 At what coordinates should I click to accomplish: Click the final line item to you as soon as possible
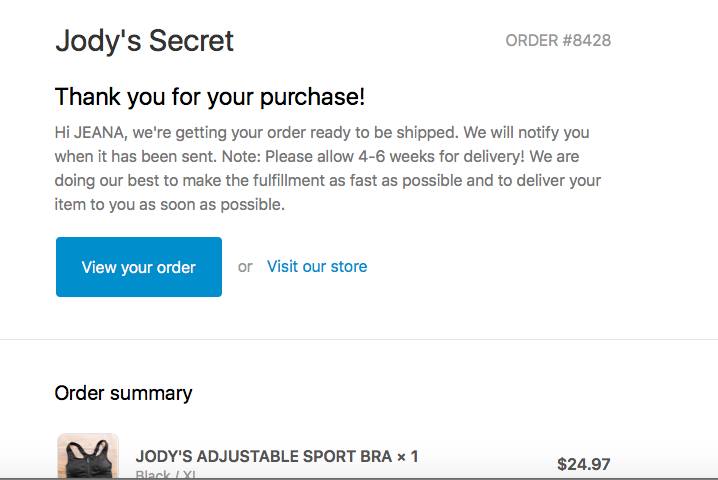coord(169,204)
